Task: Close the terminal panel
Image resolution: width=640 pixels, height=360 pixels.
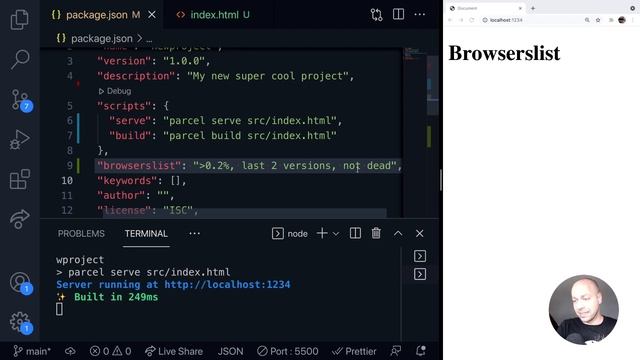Action: tap(419, 233)
